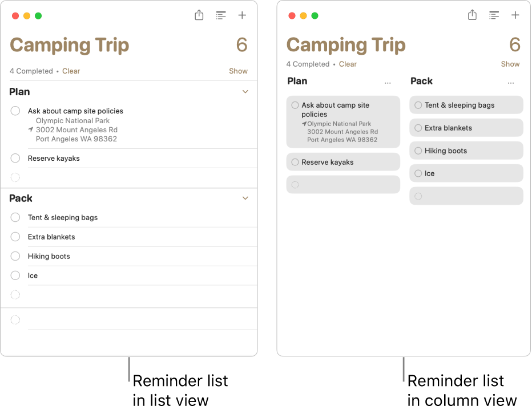This screenshot has width=532, height=414.
Task: Click the Share icon in the left window toolbar
Action: (x=199, y=15)
